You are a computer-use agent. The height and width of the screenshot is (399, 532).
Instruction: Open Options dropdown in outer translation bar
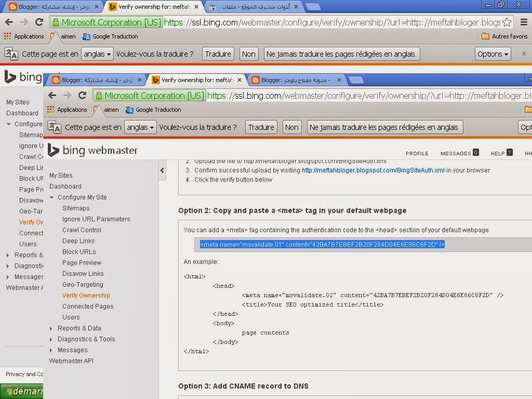tap(493, 54)
